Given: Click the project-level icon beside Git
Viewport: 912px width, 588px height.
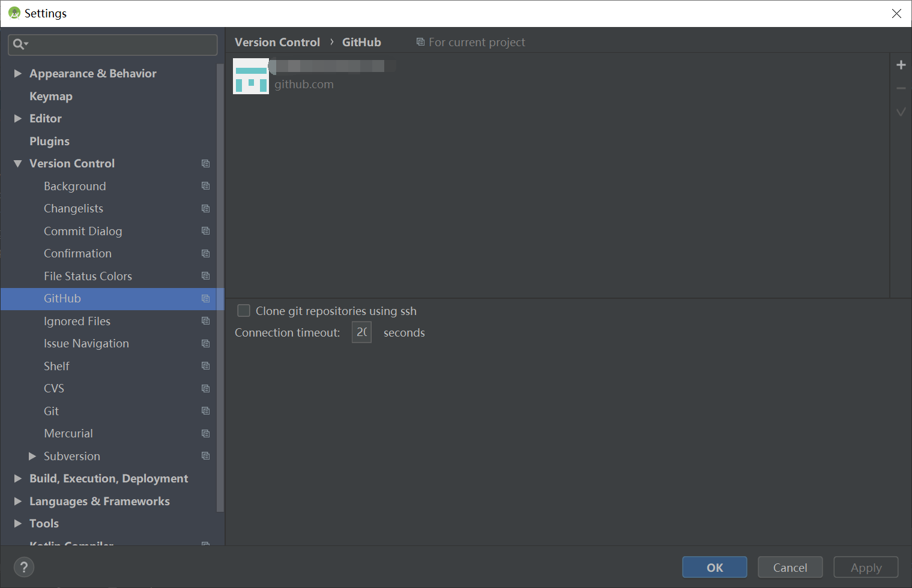Looking at the screenshot, I should click(205, 411).
